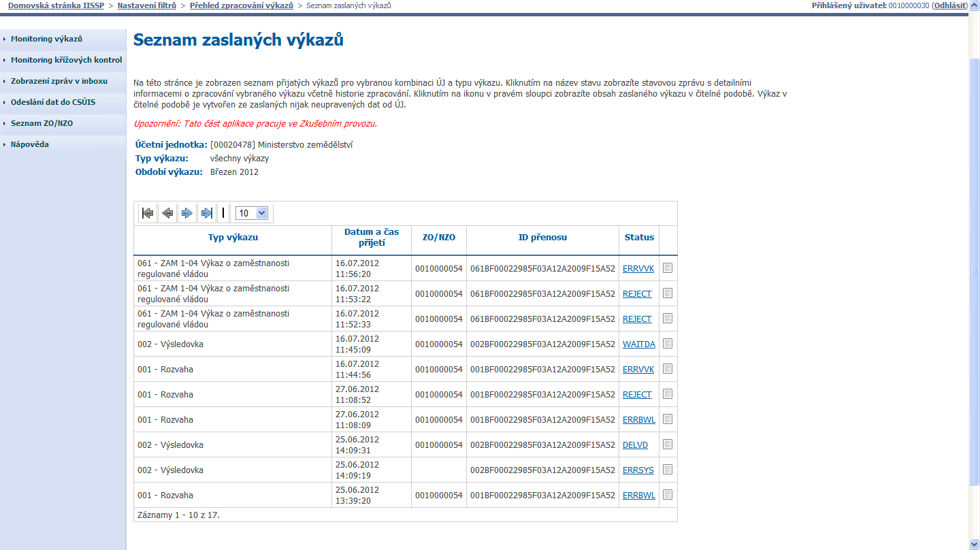The height and width of the screenshot is (550, 980).
Task: Go back to Nastavení filtrů breadcrumb
Action: click(x=147, y=5)
